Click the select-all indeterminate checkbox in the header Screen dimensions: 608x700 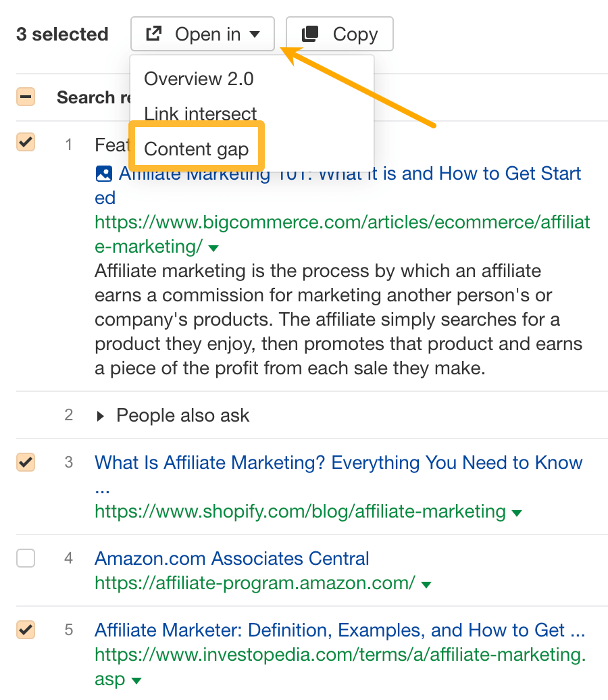coord(25,96)
